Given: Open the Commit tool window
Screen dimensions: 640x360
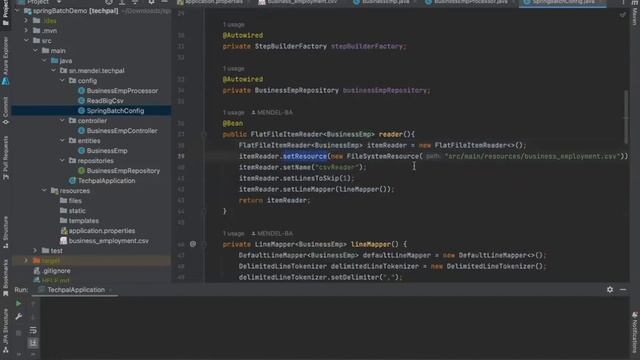Looking at the screenshot, I should 5,111.
